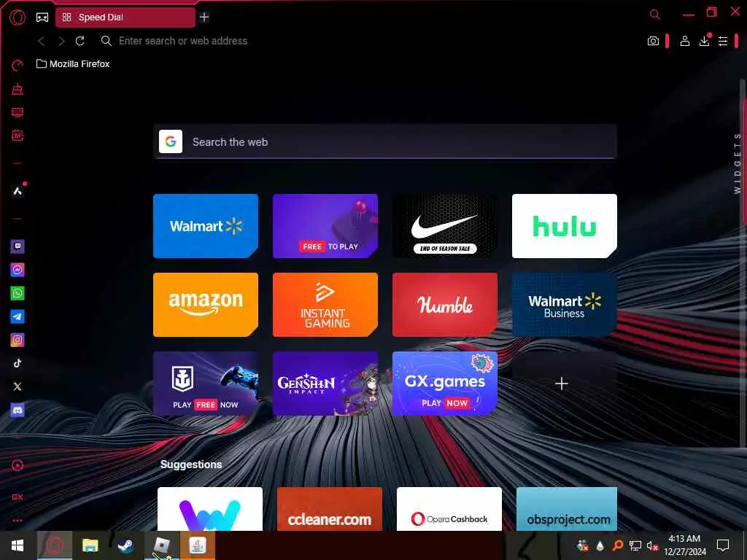Open the Walmart speed dial tile
This screenshot has width=747, height=560.
(x=205, y=226)
